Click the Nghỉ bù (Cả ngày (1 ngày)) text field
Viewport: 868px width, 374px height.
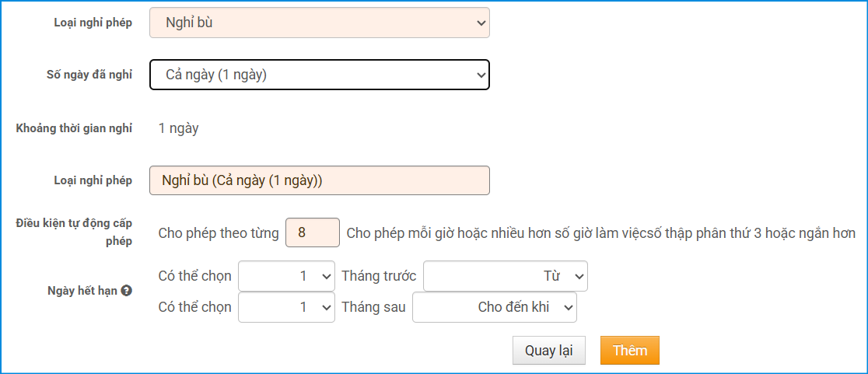tap(319, 180)
